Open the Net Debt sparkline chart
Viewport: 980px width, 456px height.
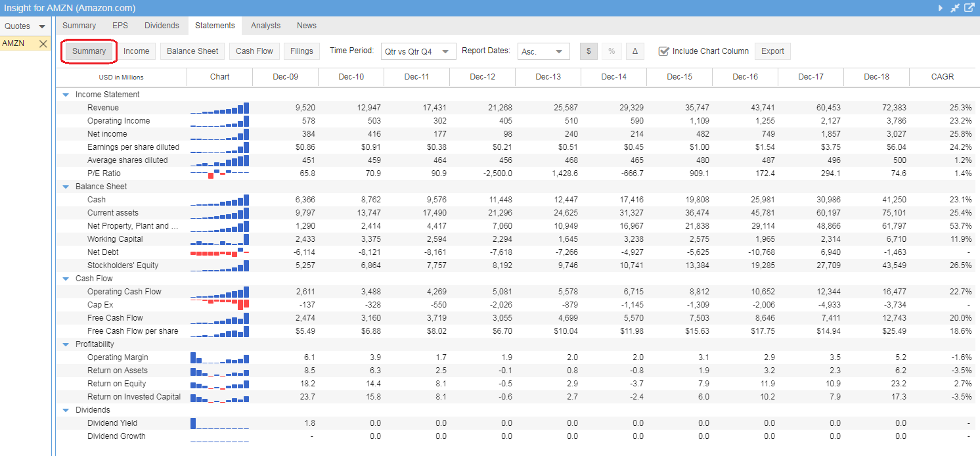click(x=219, y=252)
